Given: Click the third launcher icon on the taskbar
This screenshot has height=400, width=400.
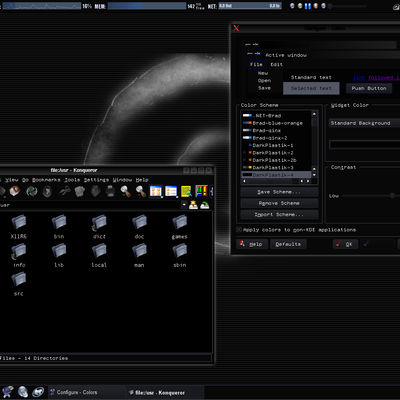Looking at the screenshot, I should coord(38,392).
